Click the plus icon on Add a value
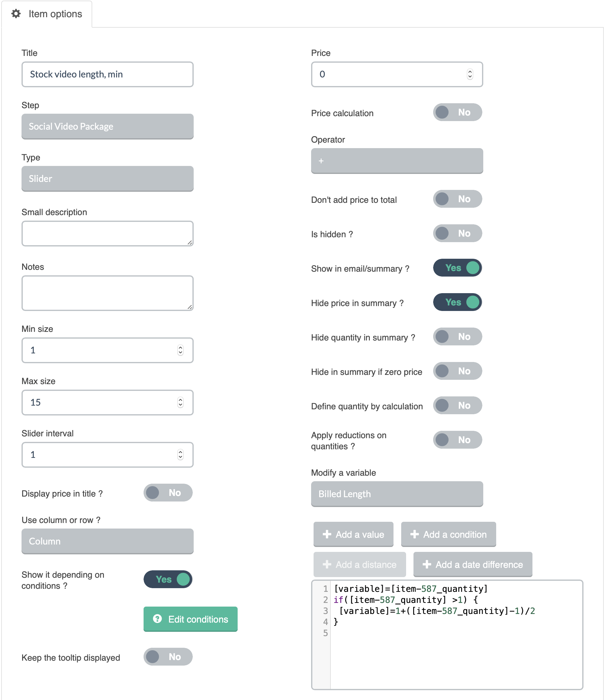 327,534
